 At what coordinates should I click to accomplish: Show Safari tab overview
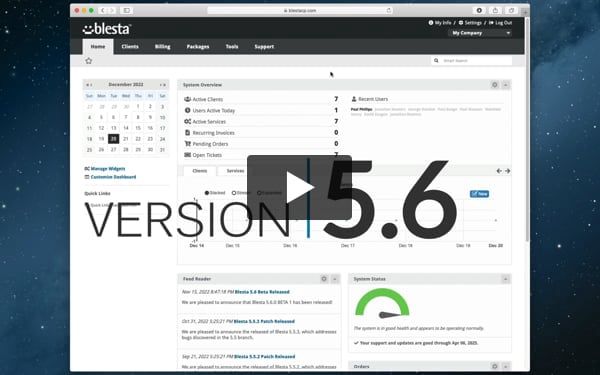511,10
